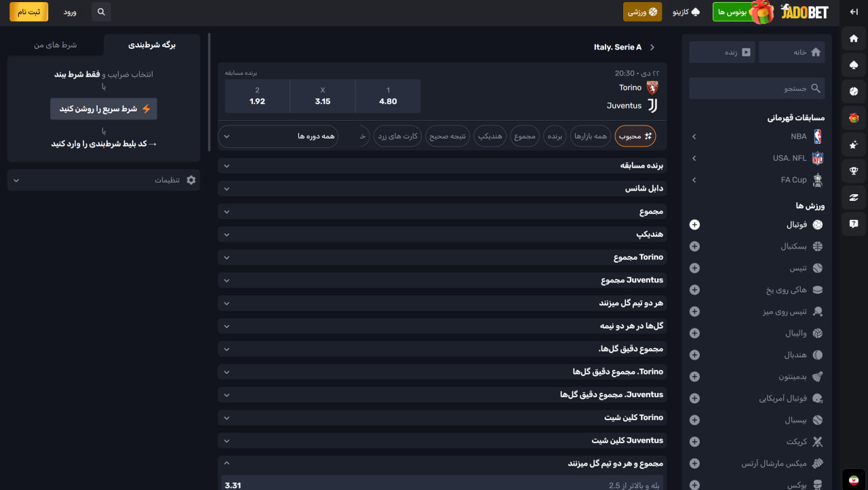The width and height of the screenshot is (868, 490).
Task: Select draw odds 3.15
Action: point(322,96)
